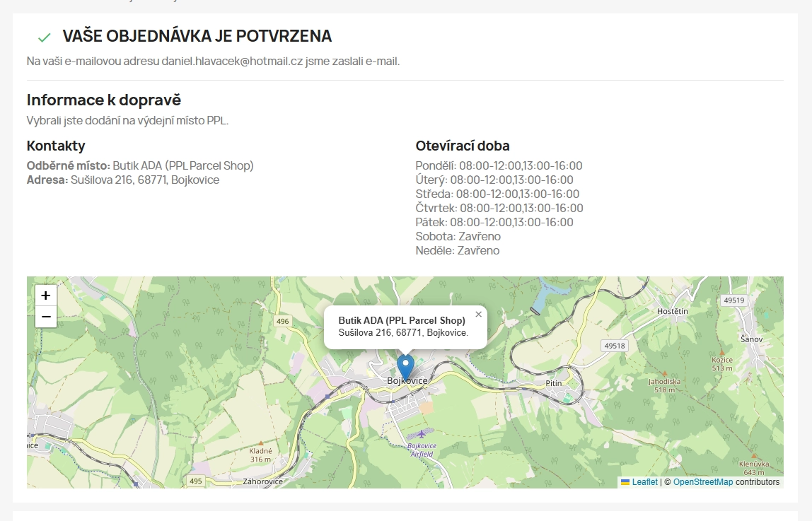Click the road 49519 shield on map

click(x=734, y=300)
